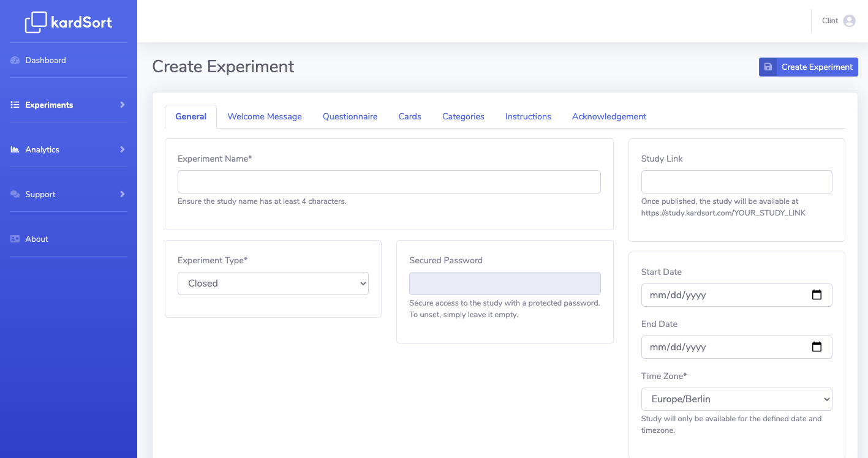
Task: Open the Time Zone dropdown
Action: 736,399
